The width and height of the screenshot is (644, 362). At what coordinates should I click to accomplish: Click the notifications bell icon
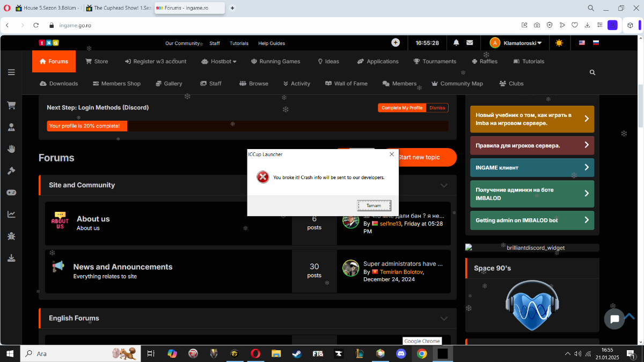click(456, 43)
